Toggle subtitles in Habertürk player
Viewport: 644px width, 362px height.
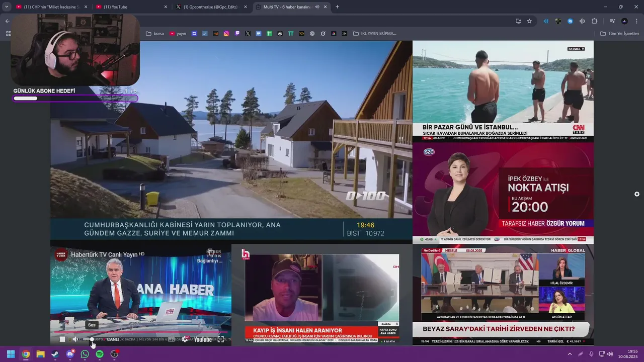(x=171, y=339)
